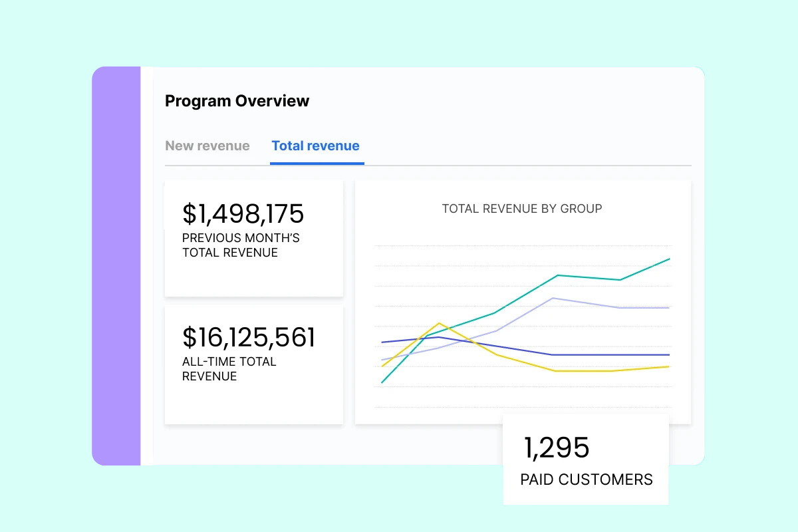Select the Previous Month's Total Revenue label
The image size is (798, 532).
(x=241, y=245)
